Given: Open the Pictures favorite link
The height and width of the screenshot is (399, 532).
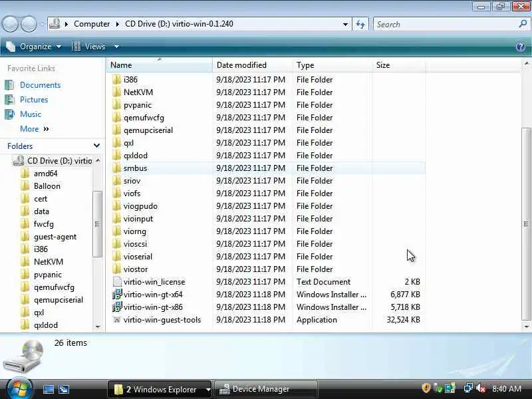Looking at the screenshot, I should coord(34,100).
